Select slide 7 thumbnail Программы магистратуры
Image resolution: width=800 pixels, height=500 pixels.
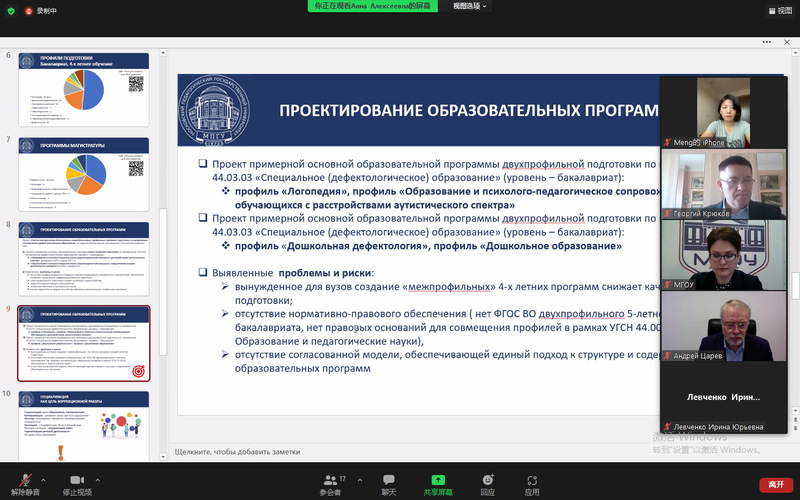tap(84, 174)
